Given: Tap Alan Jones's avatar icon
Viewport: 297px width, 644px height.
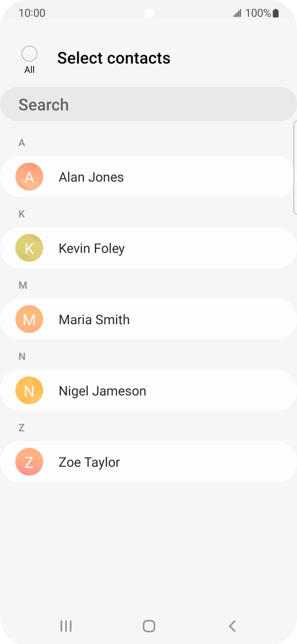Looking at the screenshot, I should click(29, 177).
